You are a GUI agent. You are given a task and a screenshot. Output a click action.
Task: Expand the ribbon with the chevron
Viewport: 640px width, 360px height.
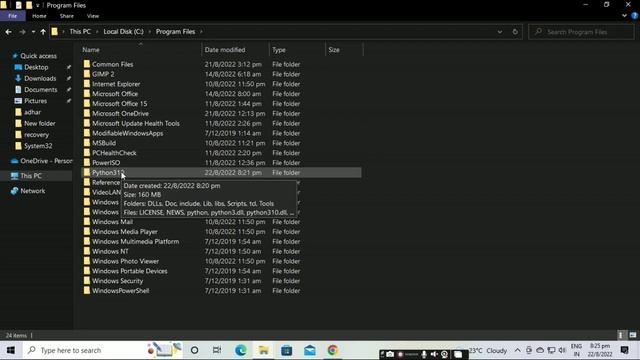(624, 16)
